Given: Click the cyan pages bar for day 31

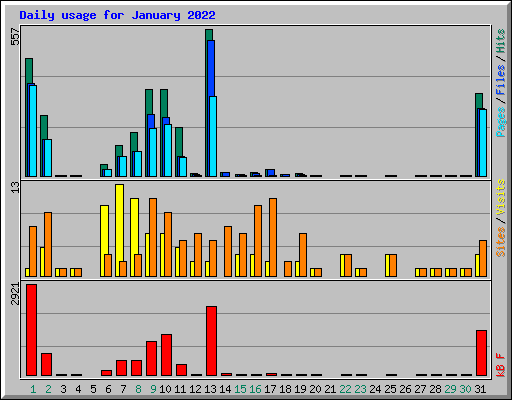Looking at the screenshot, I should (x=483, y=143).
